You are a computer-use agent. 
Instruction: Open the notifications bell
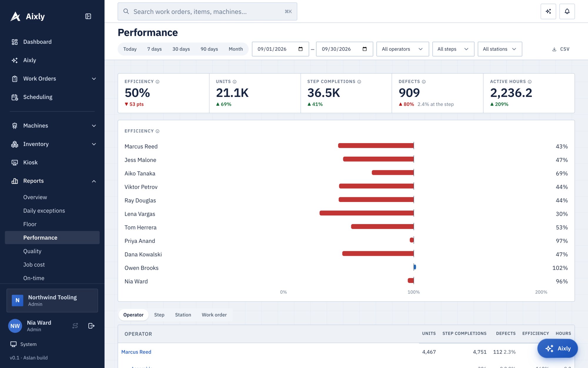tap(567, 11)
